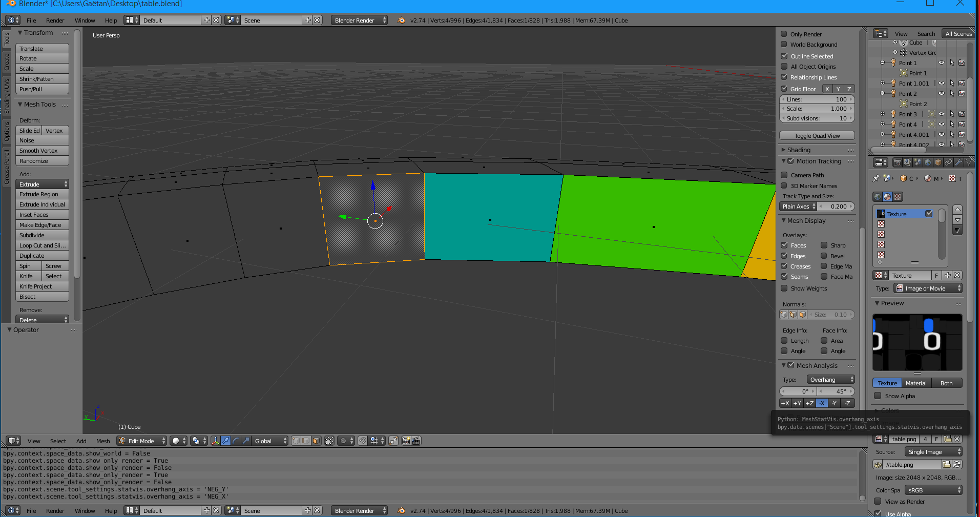Select the Translate manipulator arrow icon

pyautogui.click(x=225, y=441)
